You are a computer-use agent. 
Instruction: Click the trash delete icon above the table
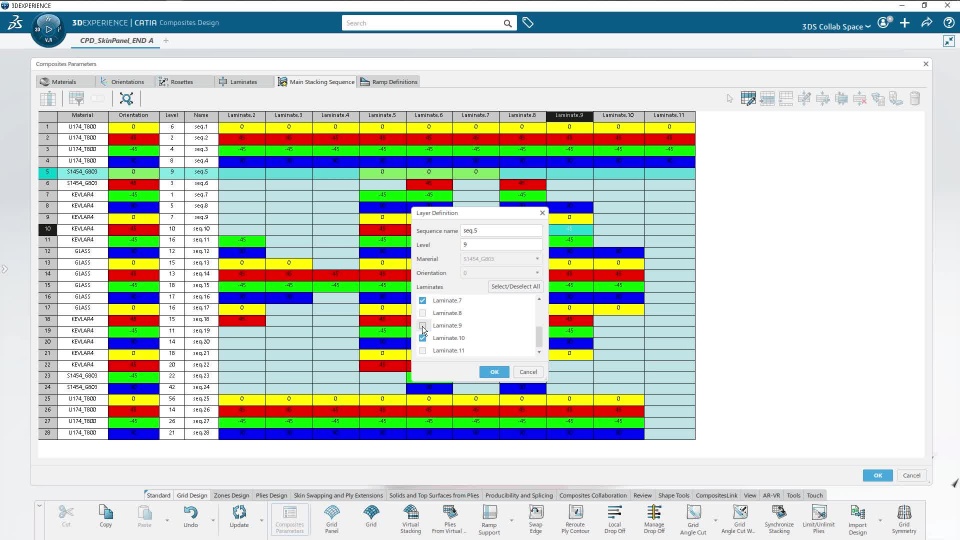(x=915, y=99)
